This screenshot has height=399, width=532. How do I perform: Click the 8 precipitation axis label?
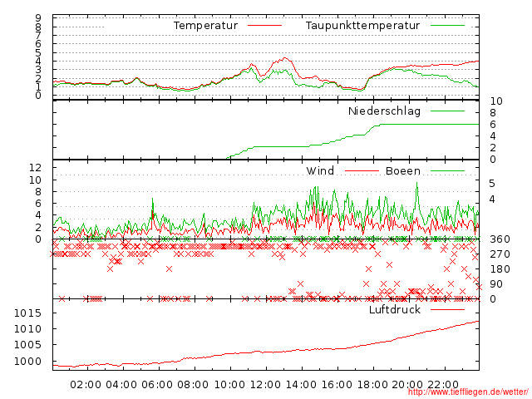coord(493,113)
